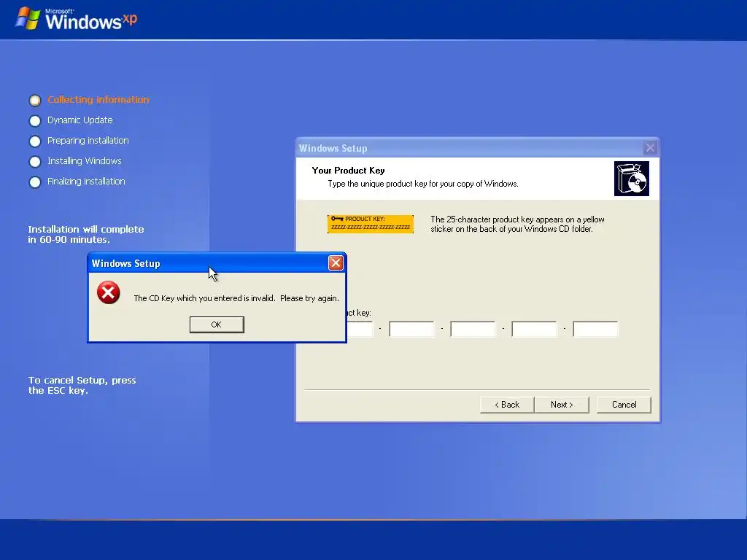Click the 25-character product key description text
Screen dimensions: 747x560
[x=517, y=225]
